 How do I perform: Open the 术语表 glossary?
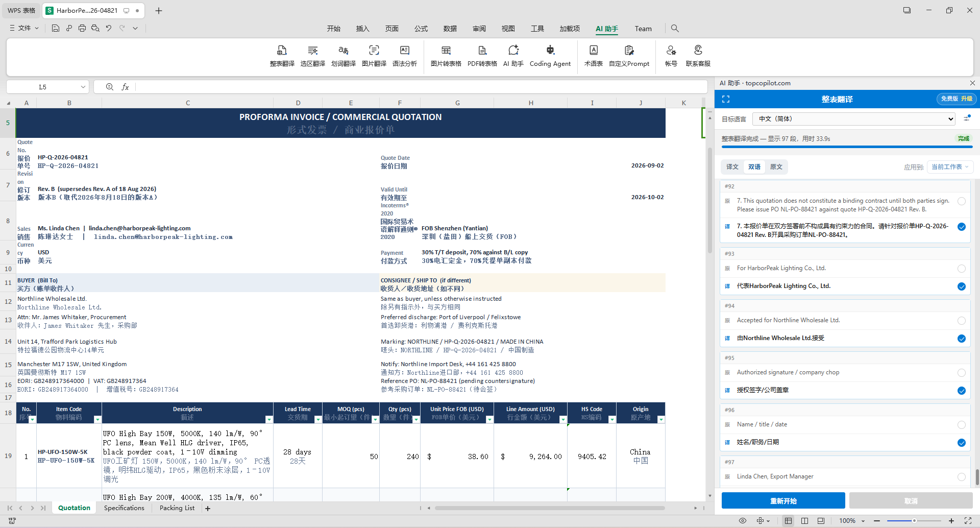(x=593, y=56)
